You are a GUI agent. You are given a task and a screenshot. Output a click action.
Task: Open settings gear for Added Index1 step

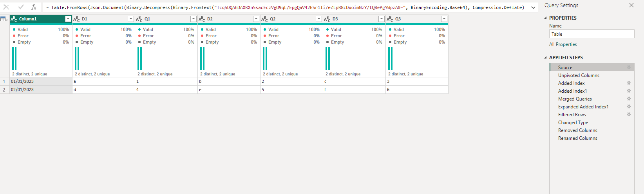click(629, 91)
